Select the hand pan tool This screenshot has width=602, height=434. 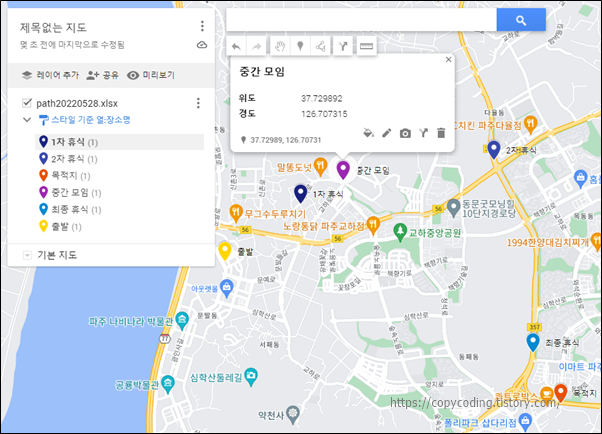tap(280, 46)
